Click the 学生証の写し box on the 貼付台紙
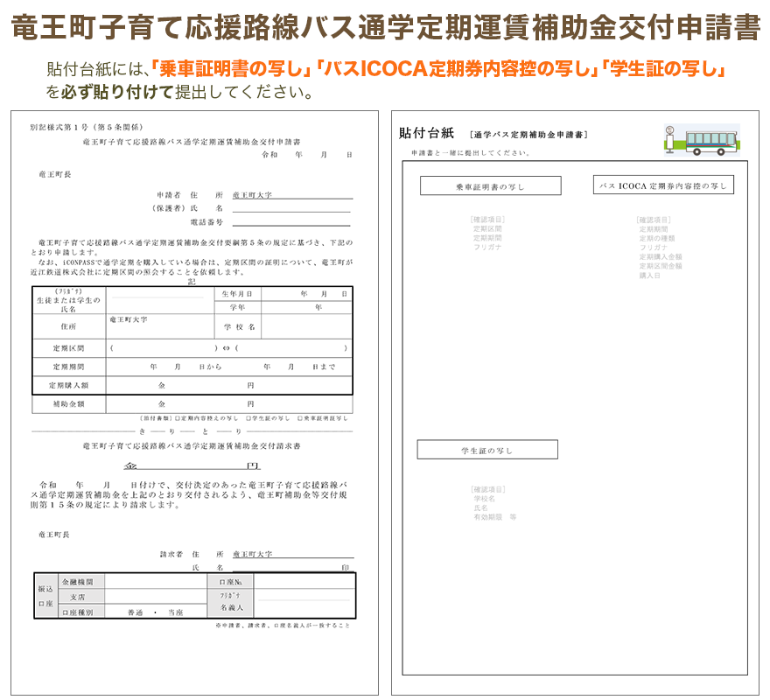This screenshot has height=700, width=770. click(x=487, y=450)
